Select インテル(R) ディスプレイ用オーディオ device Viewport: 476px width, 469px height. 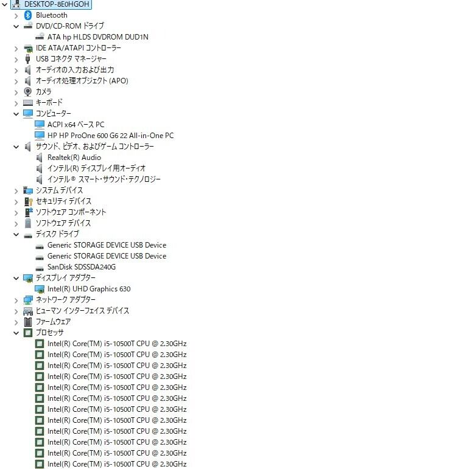coord(97,168)
